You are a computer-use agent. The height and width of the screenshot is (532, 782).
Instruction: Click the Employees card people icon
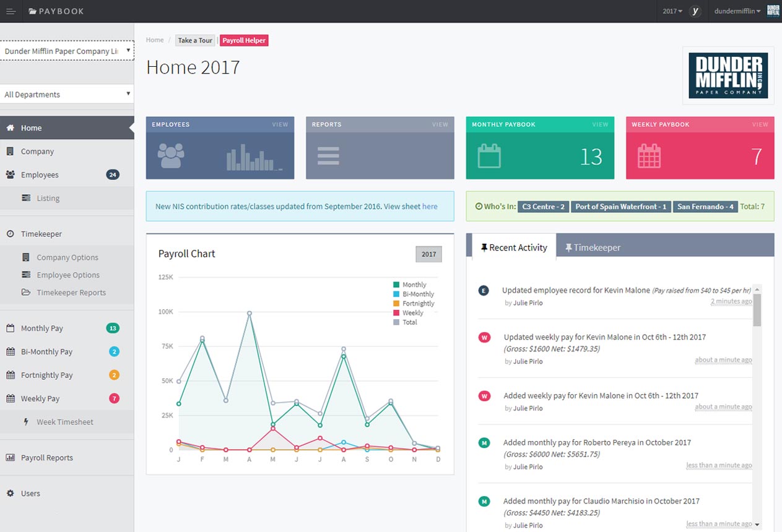(x=171, y=156)
